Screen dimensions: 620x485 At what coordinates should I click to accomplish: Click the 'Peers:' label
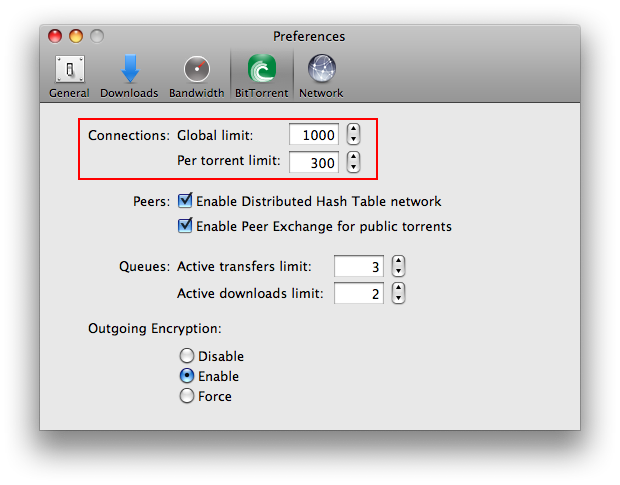(x=151, y=202)
